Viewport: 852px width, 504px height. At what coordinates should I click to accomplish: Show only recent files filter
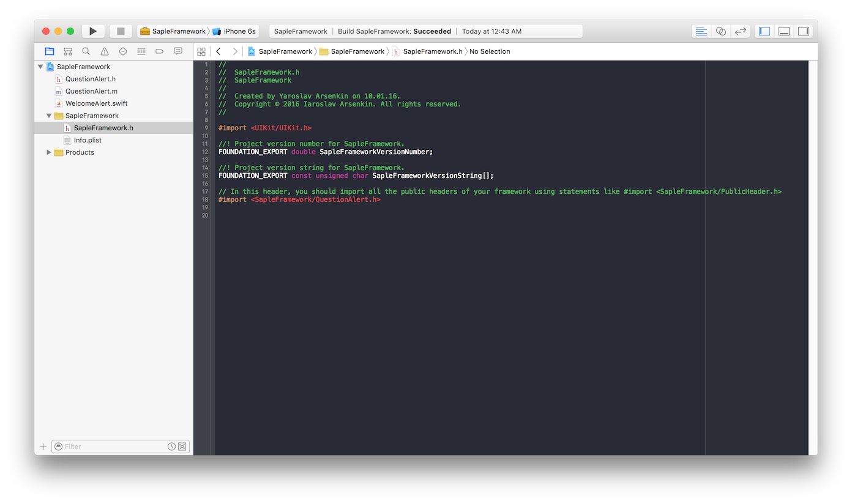click(172, 447)
